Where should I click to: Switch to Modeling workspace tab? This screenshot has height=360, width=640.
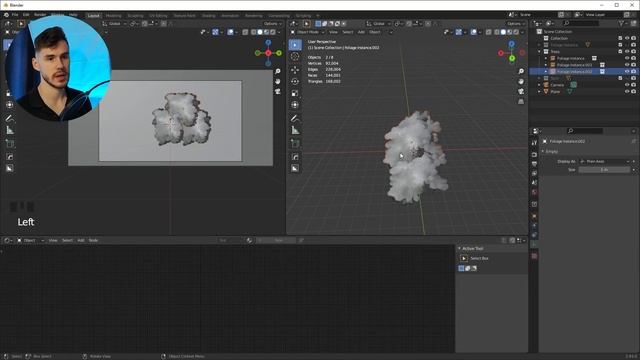(x=113, y=16)
